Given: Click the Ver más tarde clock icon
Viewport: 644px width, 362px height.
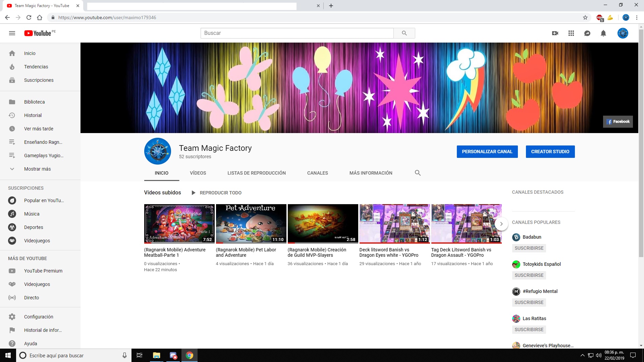Looking at the screenshot, I should click(12, 129).
